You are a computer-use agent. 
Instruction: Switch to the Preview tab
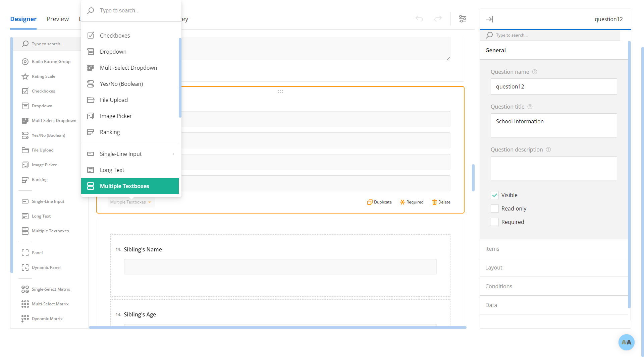click(x=58, y=19)
